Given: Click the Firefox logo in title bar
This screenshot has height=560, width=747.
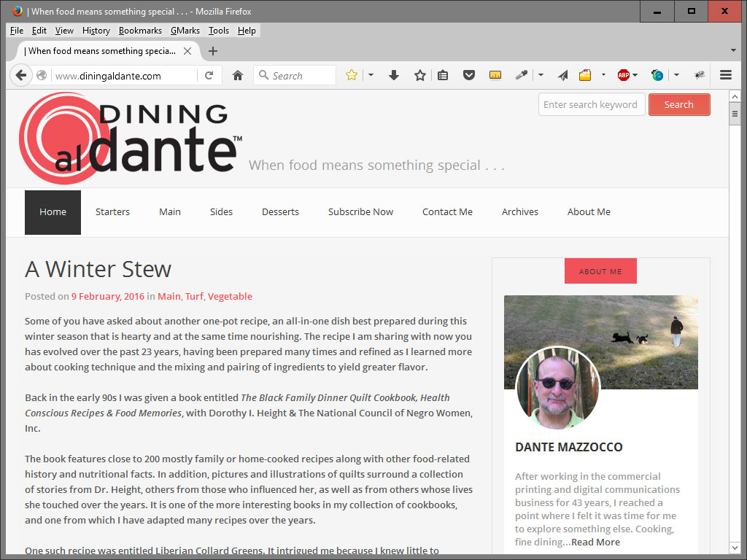Looking at the screenshot, I should pos(18,11).
